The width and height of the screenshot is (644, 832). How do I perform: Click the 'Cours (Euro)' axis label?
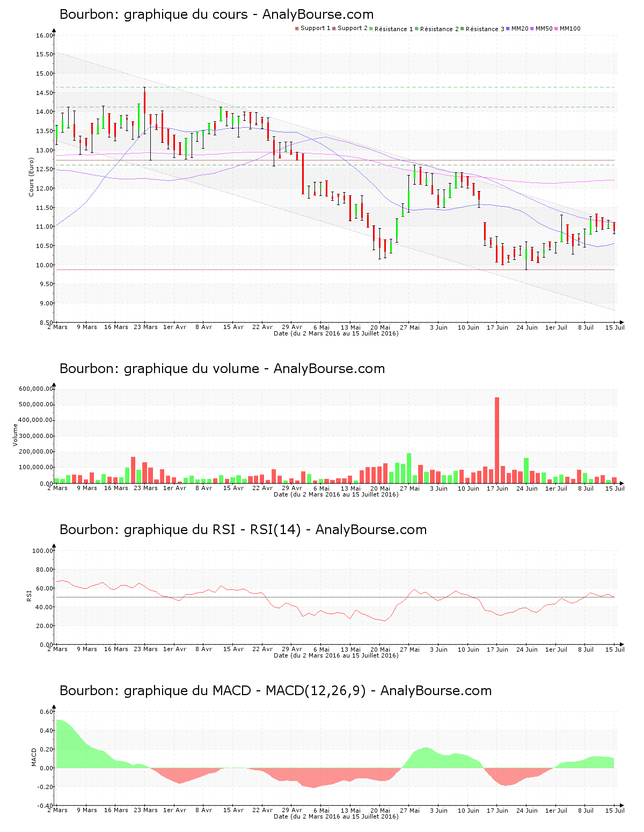click(31, 177)
